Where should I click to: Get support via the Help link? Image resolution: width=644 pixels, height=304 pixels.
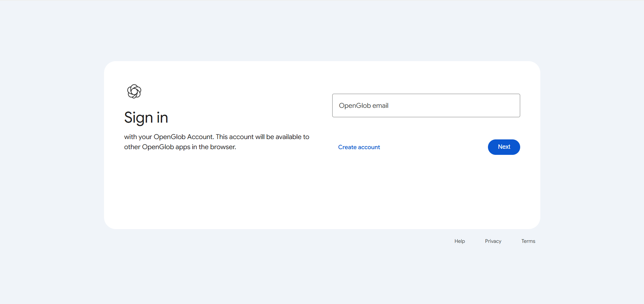coord(459,241)
